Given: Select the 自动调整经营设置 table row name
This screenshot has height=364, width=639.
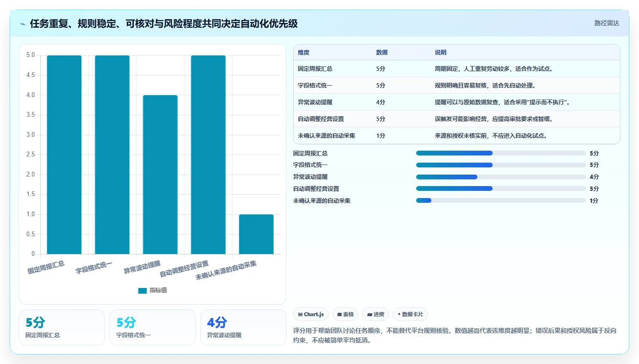Looking at the screenshot, I should (x=321, y=119).
